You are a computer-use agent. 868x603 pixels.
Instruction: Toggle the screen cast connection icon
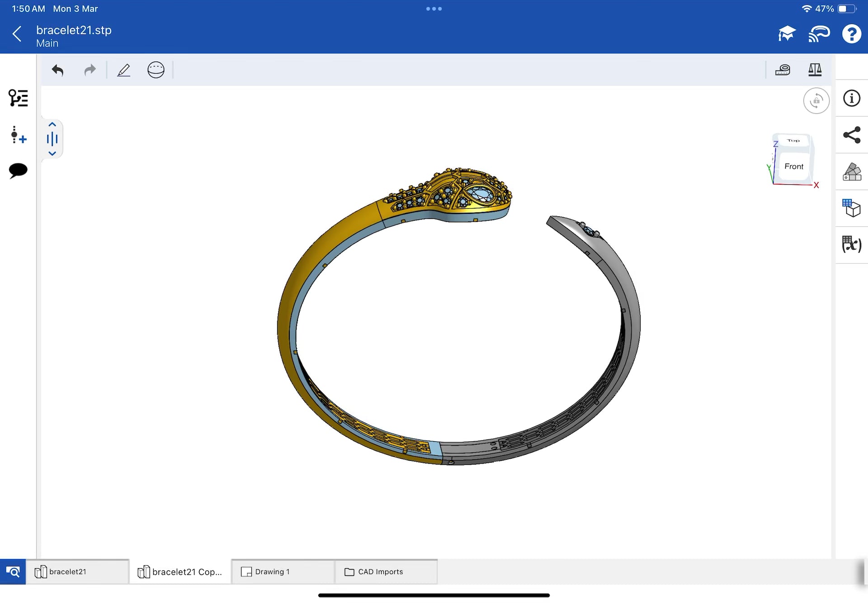[819, 34]
